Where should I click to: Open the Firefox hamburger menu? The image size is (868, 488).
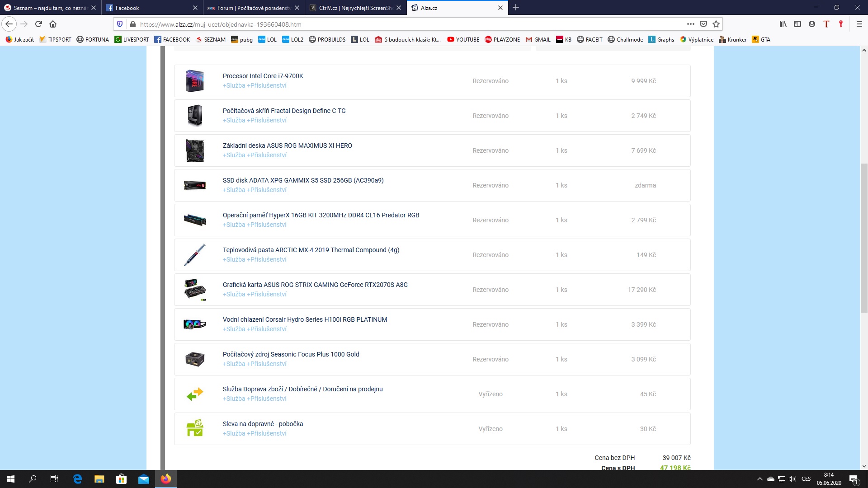(859, 24)
